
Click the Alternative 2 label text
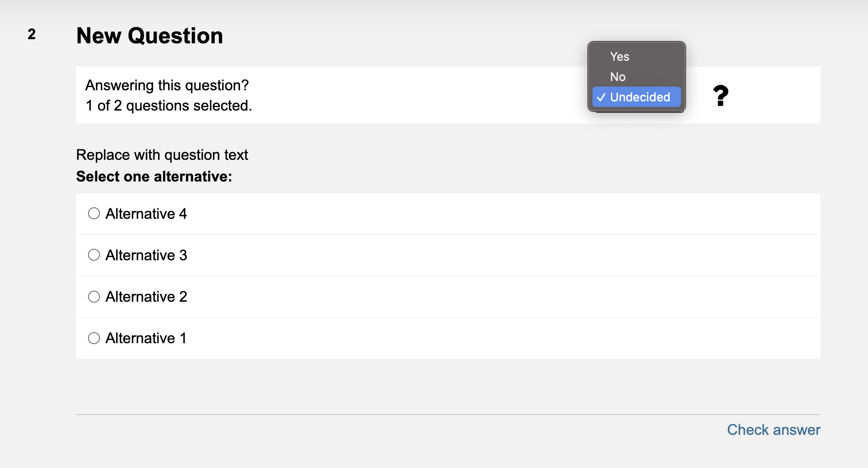[146, 297]
